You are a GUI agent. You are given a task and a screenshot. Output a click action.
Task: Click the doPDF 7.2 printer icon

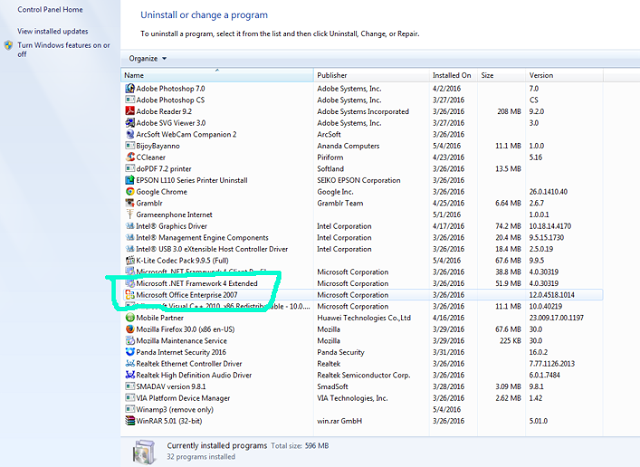click(130, 169)
